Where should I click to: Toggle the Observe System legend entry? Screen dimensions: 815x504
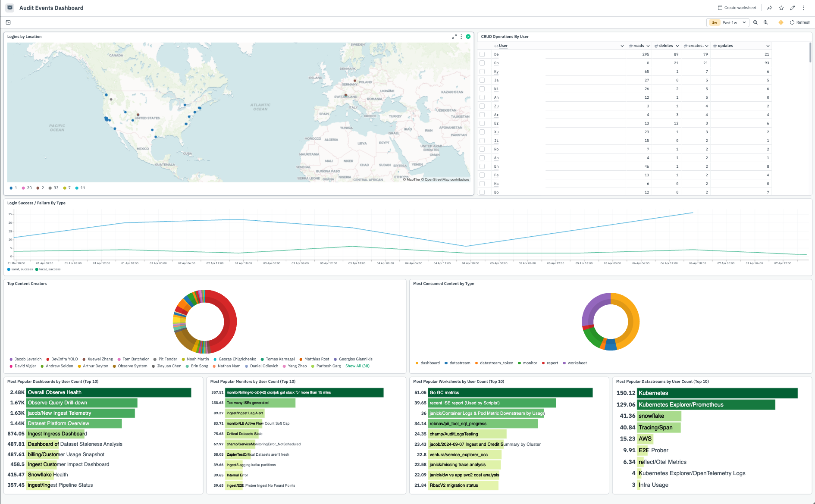[x=130, y=366]
